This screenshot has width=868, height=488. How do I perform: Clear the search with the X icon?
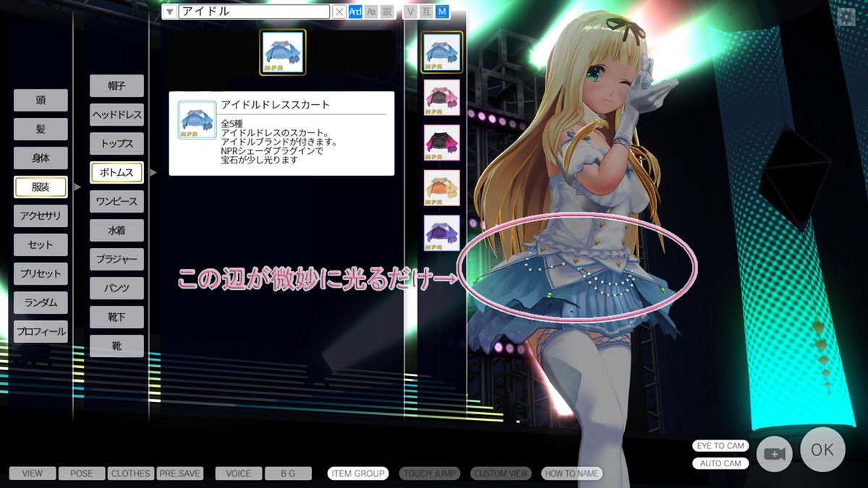pos(339,11)
